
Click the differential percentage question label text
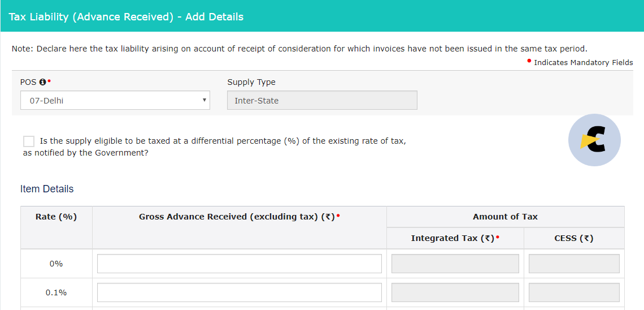tap(215, 147)
